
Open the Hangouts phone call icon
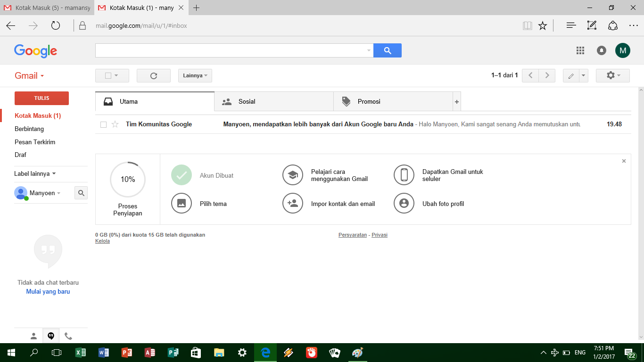tap(68, 336)
